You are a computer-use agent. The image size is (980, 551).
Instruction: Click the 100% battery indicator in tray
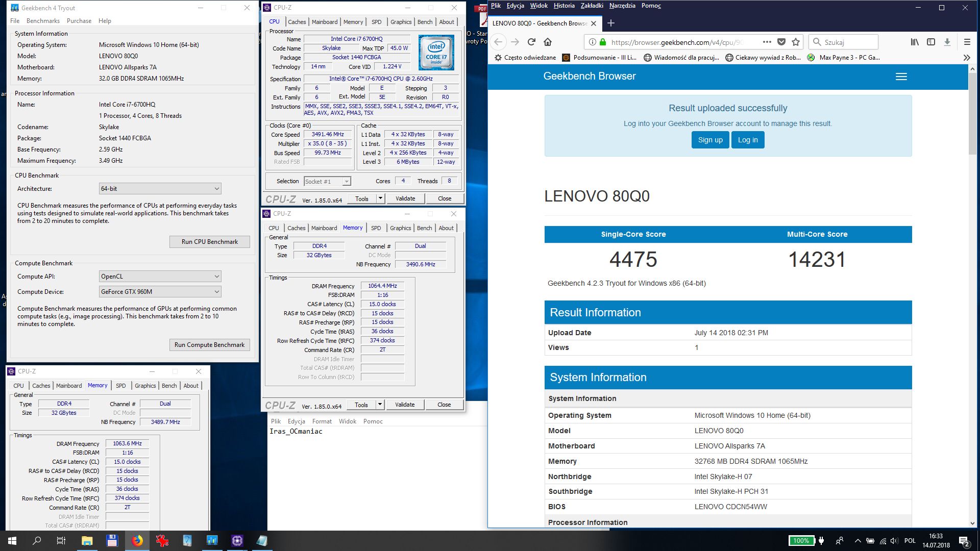[x=801, y=541]
